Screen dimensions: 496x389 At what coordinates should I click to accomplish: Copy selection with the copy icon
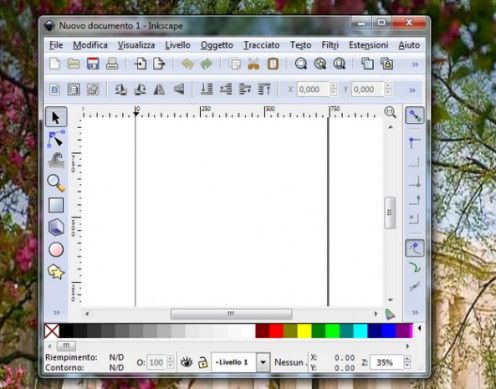coord(235,64)
